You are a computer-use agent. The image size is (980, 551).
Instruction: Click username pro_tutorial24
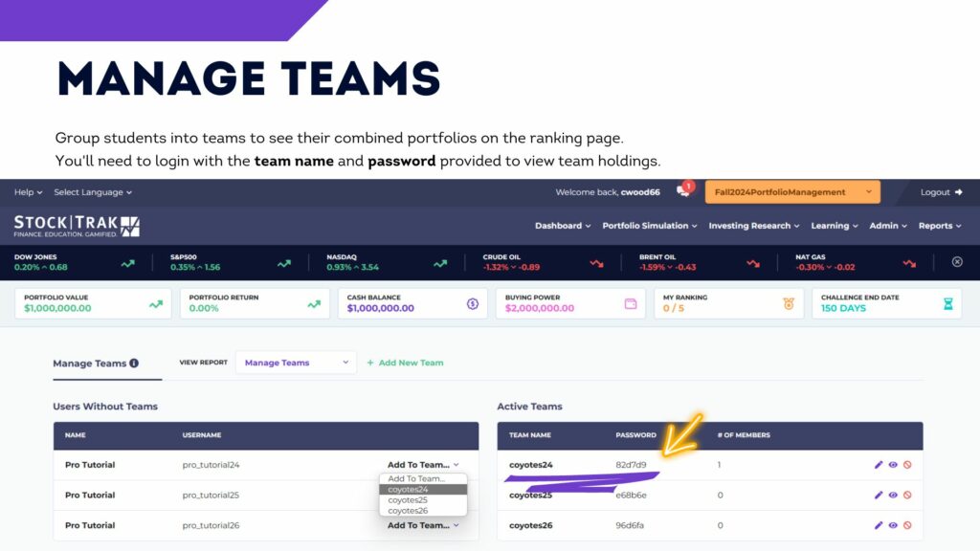[x=211, y=465]
